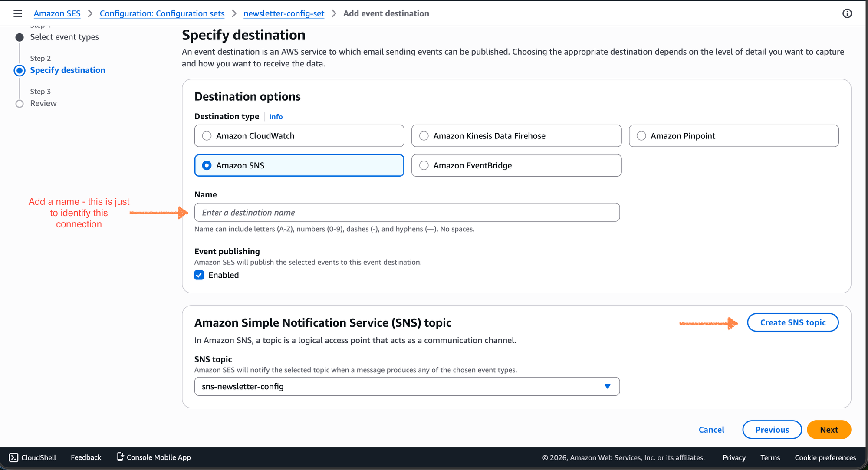Image resolution: width=868 pixels, height=470 pixels.
Task: Open the hamburger navigation menu
Action: tap(17, 13)
